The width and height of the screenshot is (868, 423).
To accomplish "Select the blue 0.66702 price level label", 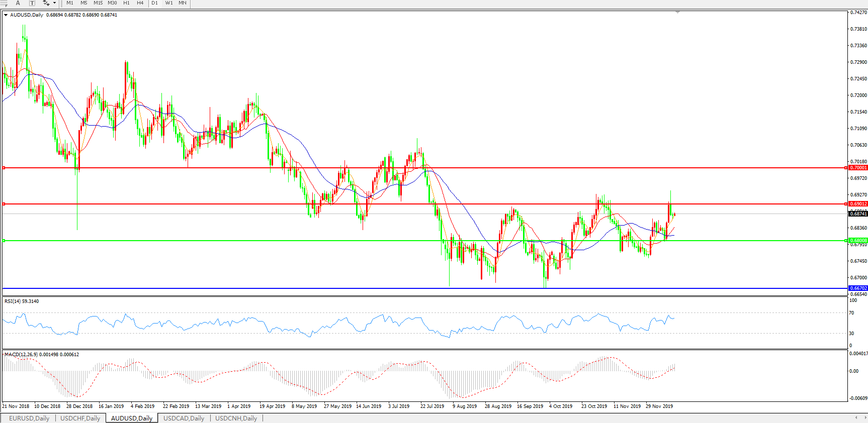I will click(x=858, y=288).
